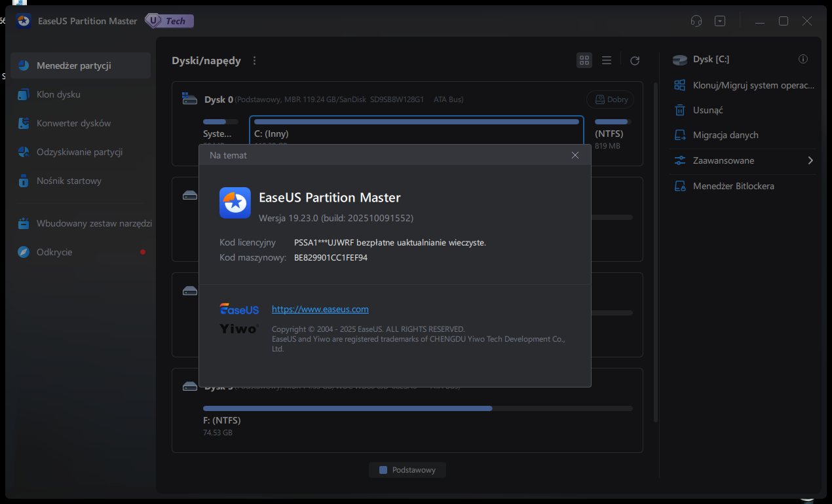Viewport: 832px width, 504px height.
Task: Click the Wersja 19.23.0 build text
Action: (336, 217)
